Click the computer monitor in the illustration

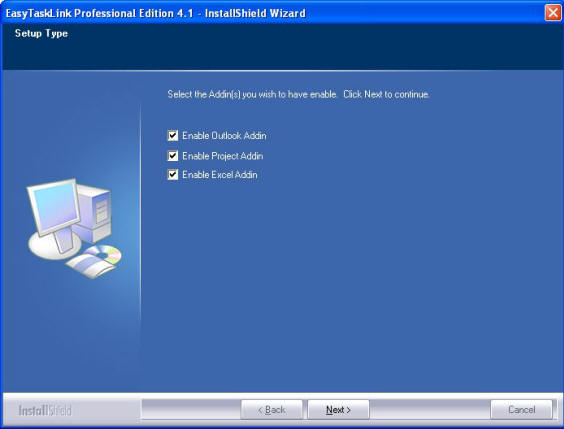pyautogui.click(x=54, y=207)
